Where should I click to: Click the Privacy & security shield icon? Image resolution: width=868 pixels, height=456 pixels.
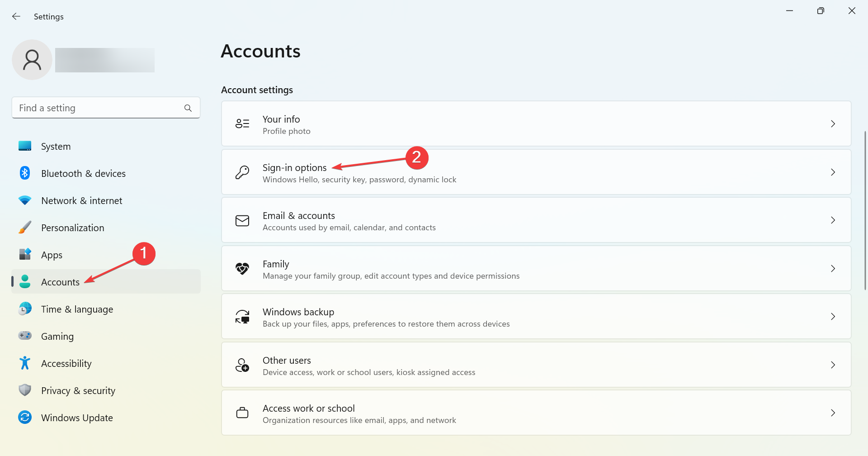click(x=25, y=390)
